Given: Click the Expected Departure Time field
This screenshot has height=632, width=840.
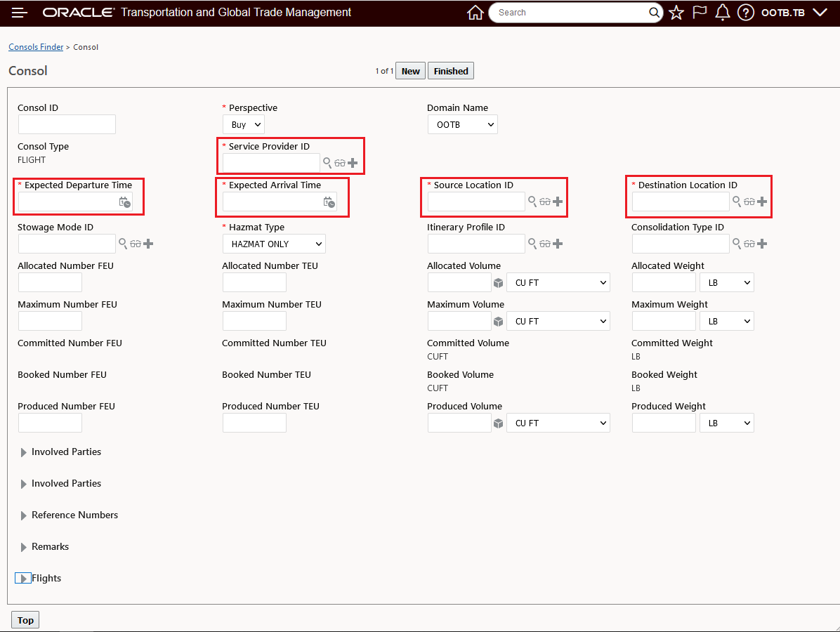Looking at the screenshot, I should pyautogui.click(x=68, y=202).
